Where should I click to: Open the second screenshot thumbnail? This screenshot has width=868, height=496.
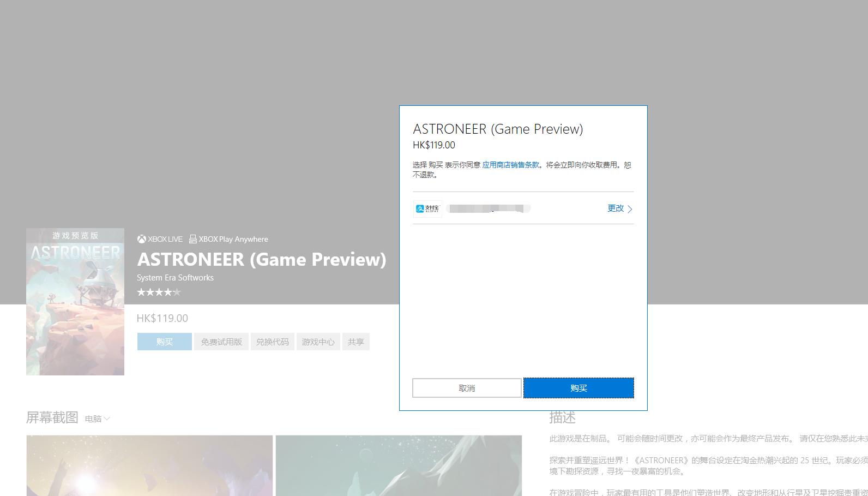399,465
